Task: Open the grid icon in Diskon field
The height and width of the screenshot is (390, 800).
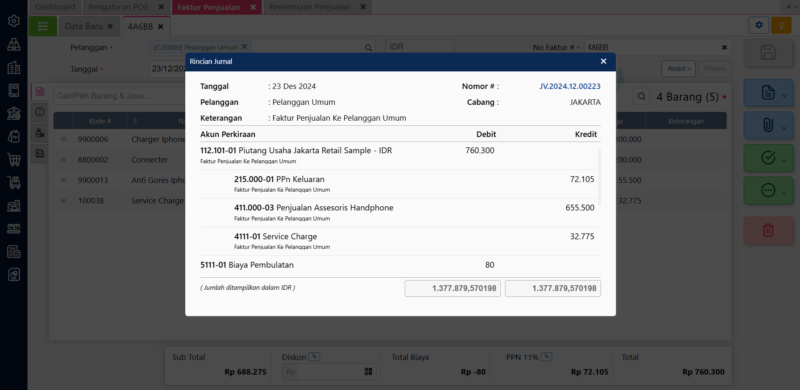Action: click(x=368, y=372)
